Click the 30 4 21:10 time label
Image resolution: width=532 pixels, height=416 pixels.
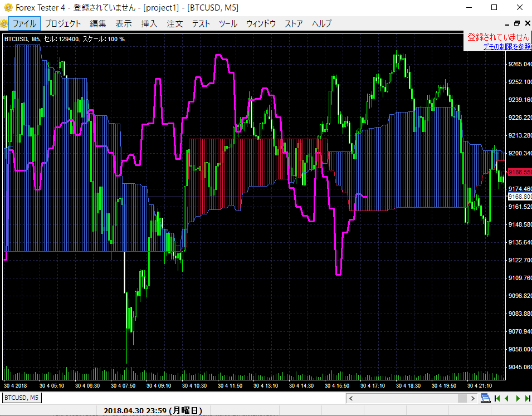[x=480, y=386]
